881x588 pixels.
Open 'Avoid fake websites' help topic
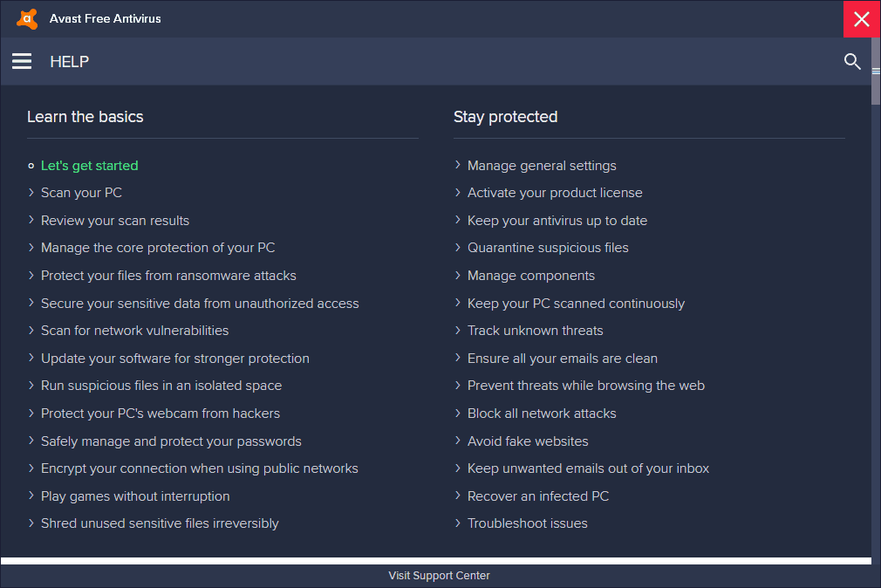tap(528, 441)
